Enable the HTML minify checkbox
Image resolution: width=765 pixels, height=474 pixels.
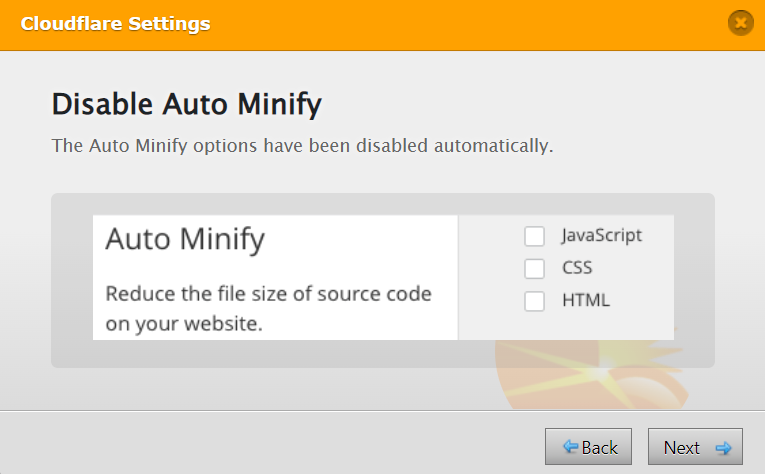pos(534,301)
